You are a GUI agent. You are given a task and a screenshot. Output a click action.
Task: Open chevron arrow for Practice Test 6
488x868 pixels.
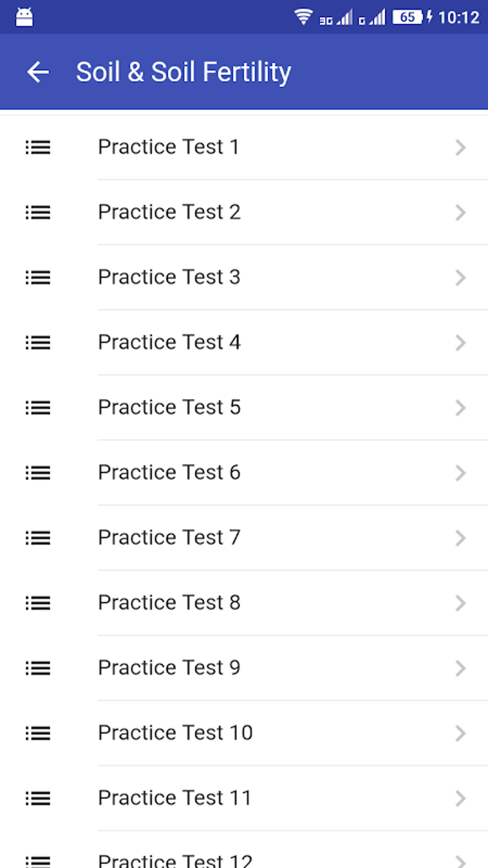click(x=460, y=473)
